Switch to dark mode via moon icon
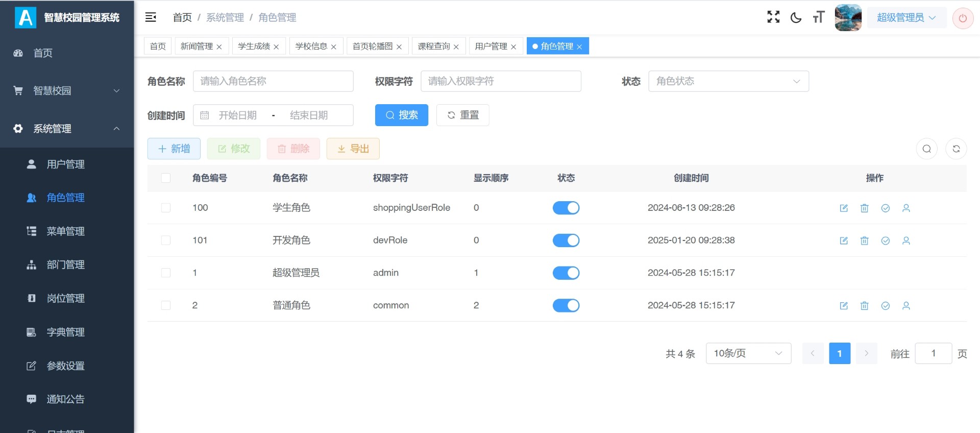The height and width of the screenshot is (433, 980). pos(796,17)
